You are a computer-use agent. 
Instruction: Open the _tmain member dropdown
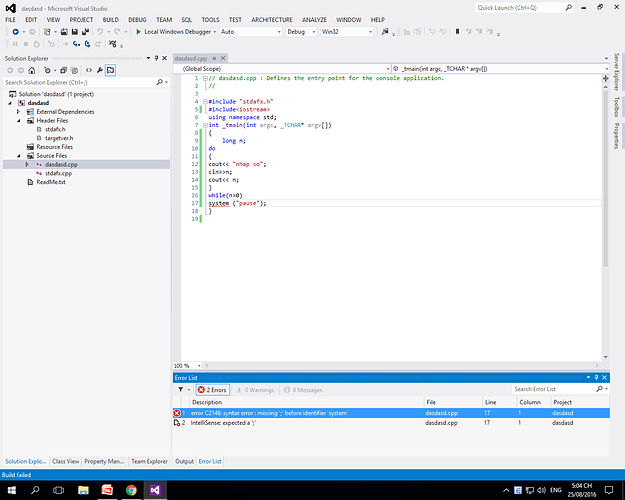[x=607, y=69]
